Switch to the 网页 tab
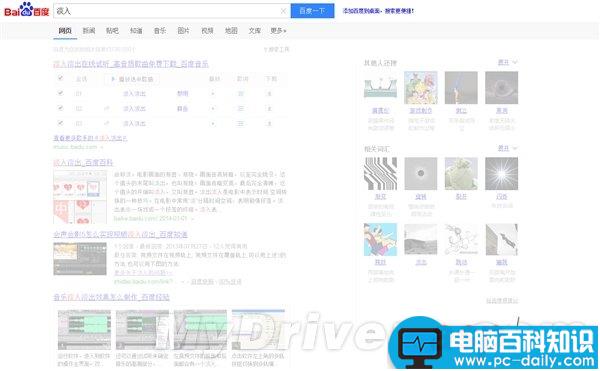 [65, 31]
